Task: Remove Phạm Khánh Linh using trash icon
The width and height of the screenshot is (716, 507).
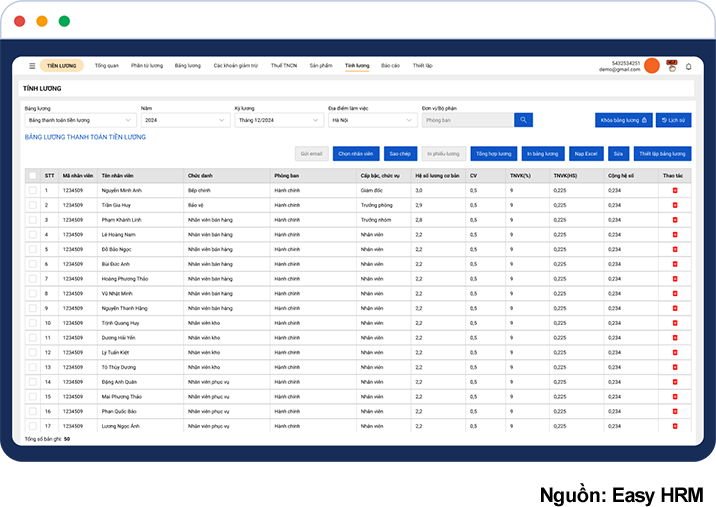Action: point(675,220)
